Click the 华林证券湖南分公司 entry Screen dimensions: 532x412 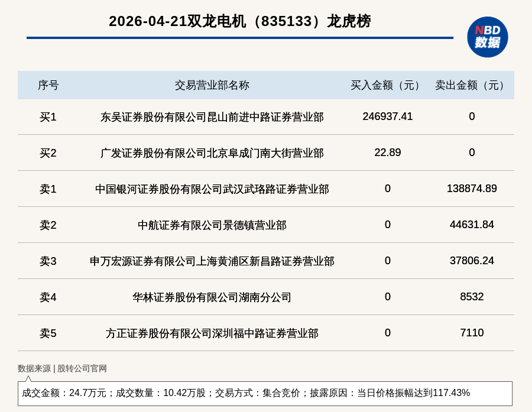212,297
